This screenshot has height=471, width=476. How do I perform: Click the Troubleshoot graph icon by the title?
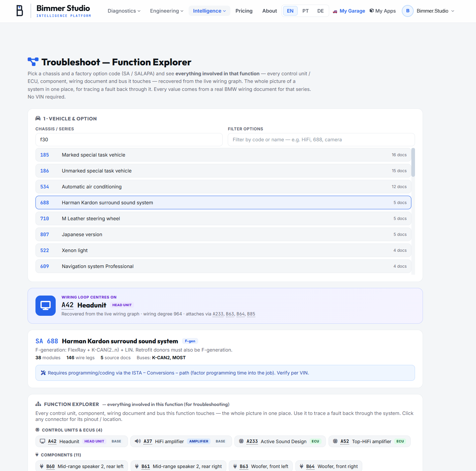(x=33, y=62)
